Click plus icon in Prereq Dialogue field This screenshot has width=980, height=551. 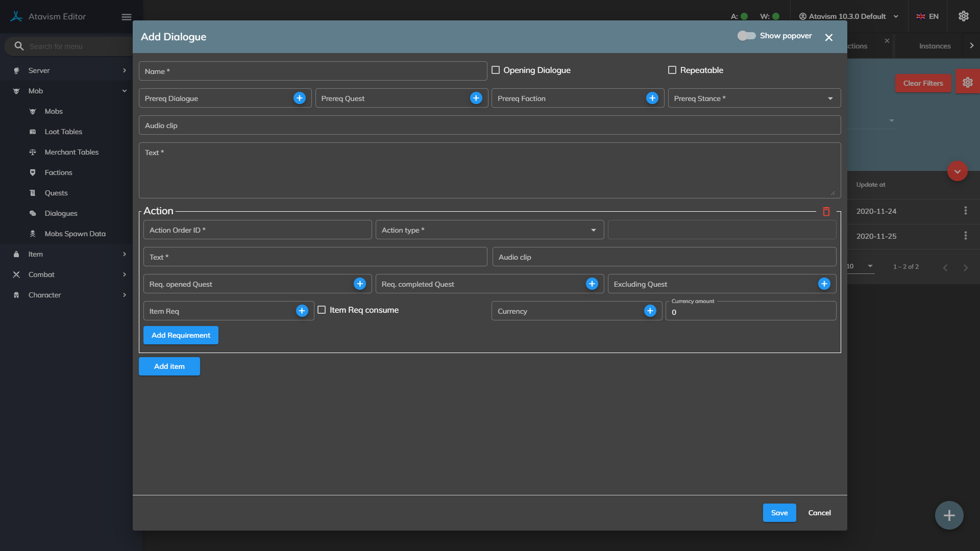(x=300, y=98)
